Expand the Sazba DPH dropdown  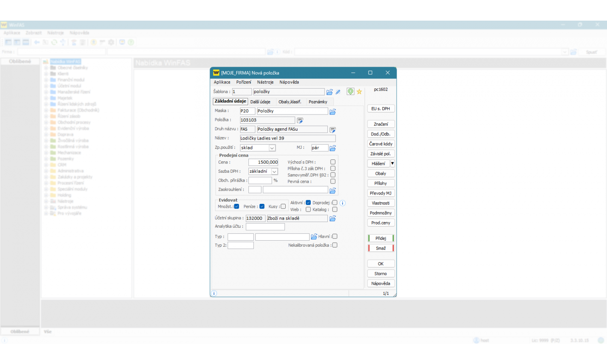pos(274,171)
